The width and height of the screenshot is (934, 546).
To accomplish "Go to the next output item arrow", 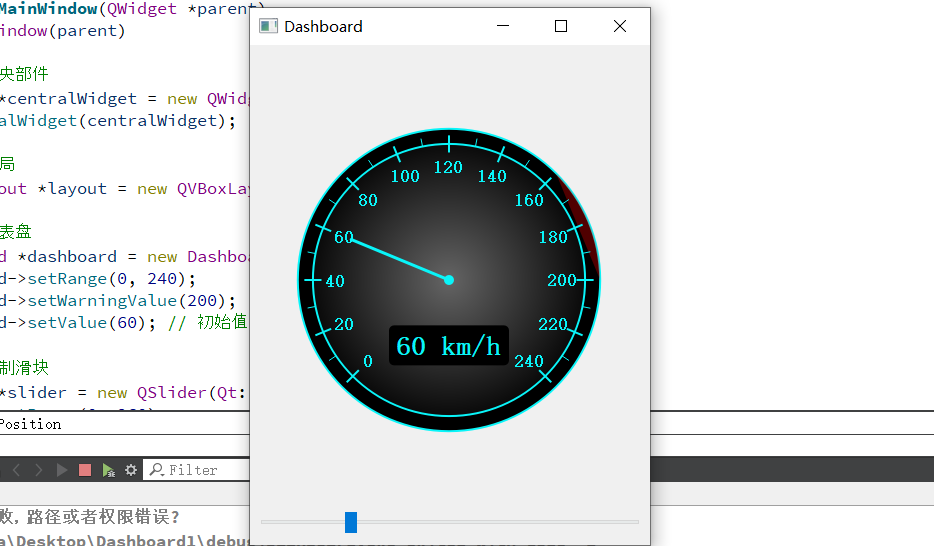I will [x=39, y=470].
